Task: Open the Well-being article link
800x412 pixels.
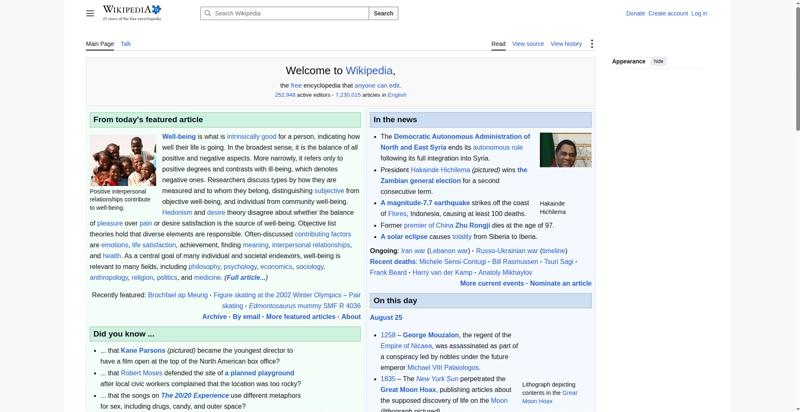Action: [179, 137]
